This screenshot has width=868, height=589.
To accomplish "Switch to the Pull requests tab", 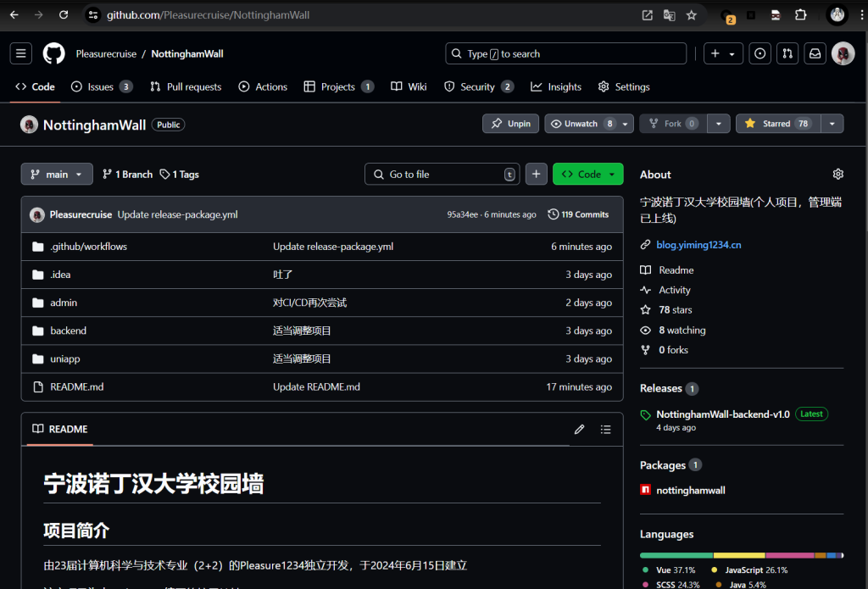I will click(x=186, y=87).
